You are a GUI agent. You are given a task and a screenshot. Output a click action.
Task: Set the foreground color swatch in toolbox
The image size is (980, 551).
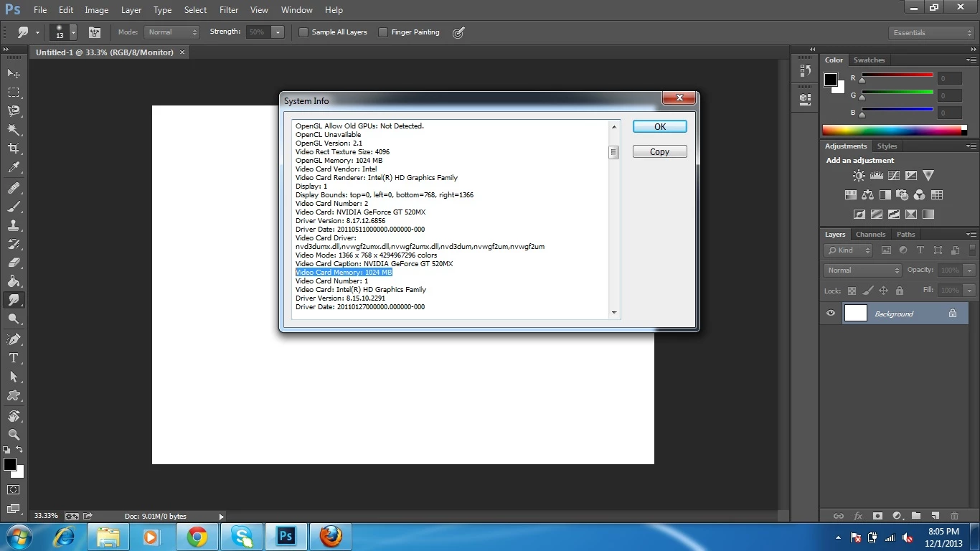click(x=10, y=464)
